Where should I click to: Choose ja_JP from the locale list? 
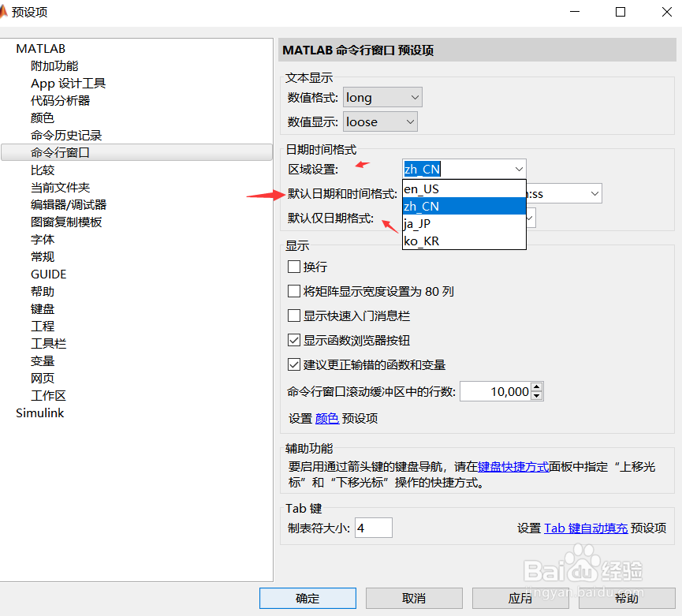[x=464, y=223]
